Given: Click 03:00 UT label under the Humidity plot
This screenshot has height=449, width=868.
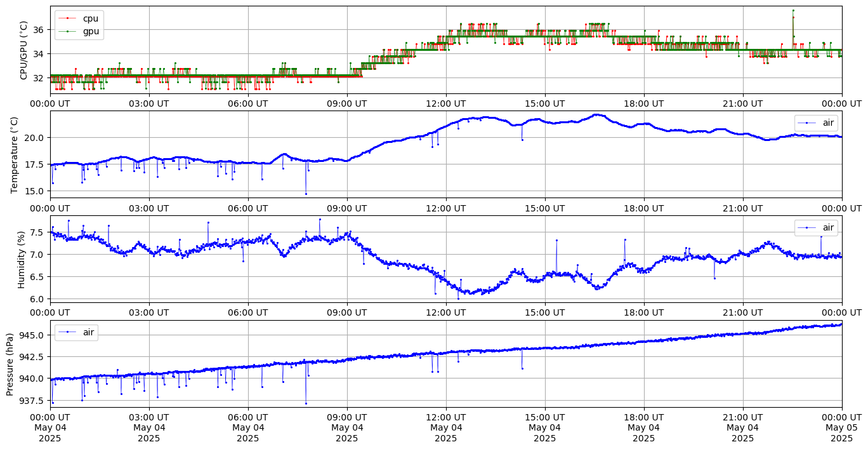Looking at the screenshot, I should click(x=149, y=312).
